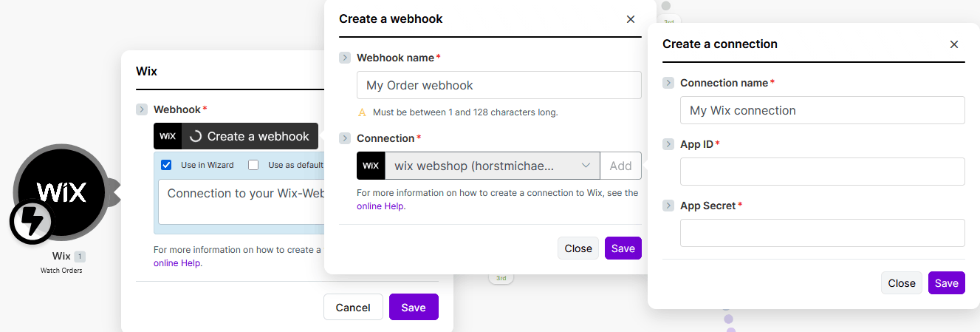This screenshot has height=332, width=980.
Task: Click the large Wix module icon
Action: (x=61, y=192)
